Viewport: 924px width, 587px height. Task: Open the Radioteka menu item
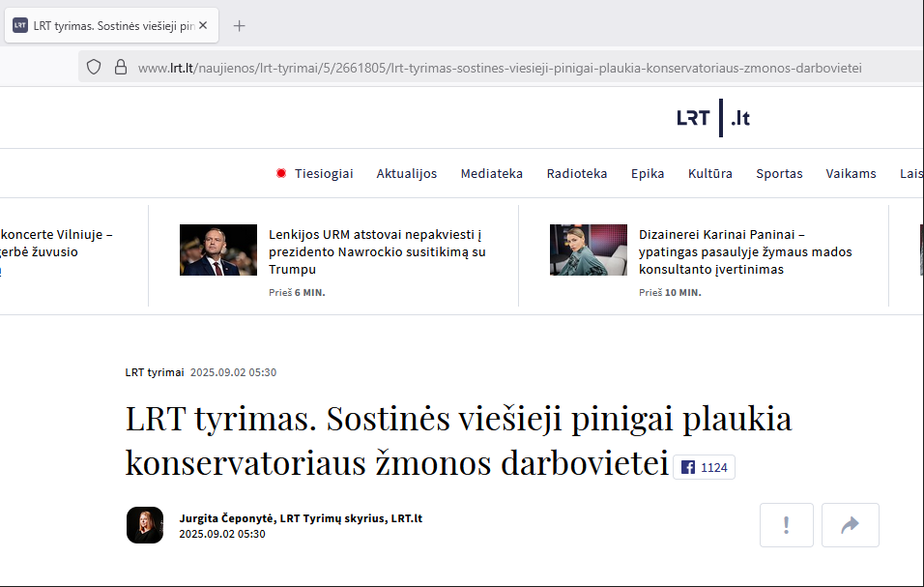[576, 174]
